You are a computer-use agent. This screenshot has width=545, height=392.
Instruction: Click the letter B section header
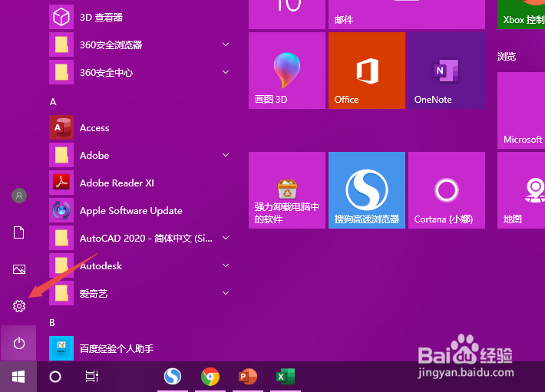(52, 322)
